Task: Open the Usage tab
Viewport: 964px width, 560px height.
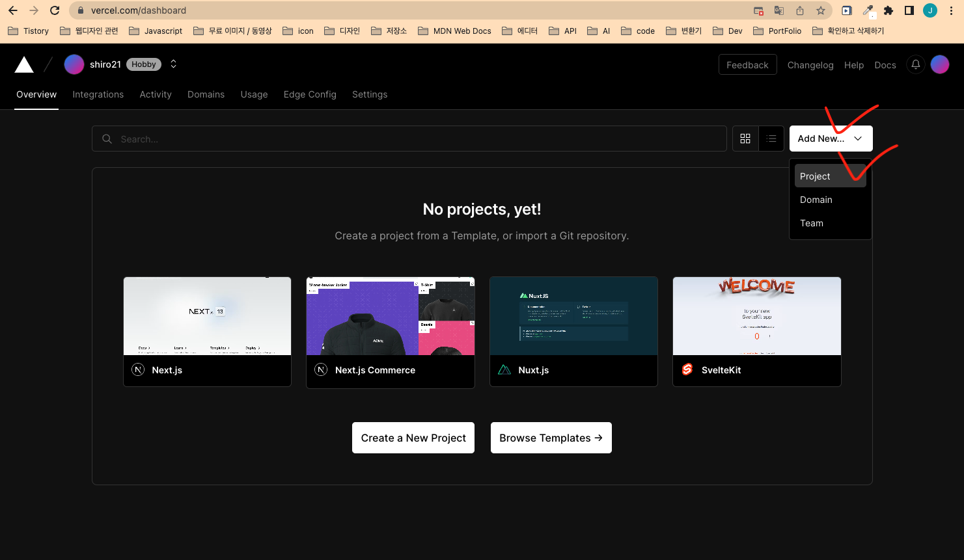Action: (x=254, y=94)
